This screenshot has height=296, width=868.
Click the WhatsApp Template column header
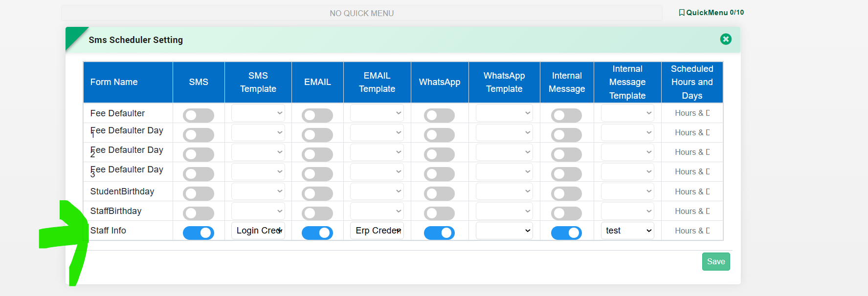pyautogui.click(x=504, y=82)
